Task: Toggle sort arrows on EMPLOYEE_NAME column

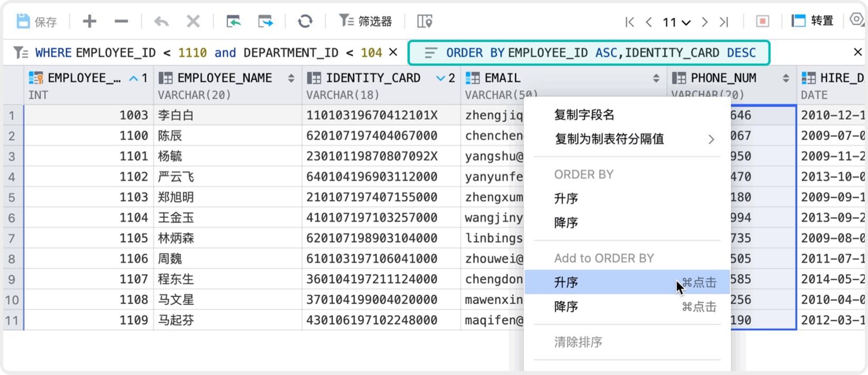Action: pos(291,78)
